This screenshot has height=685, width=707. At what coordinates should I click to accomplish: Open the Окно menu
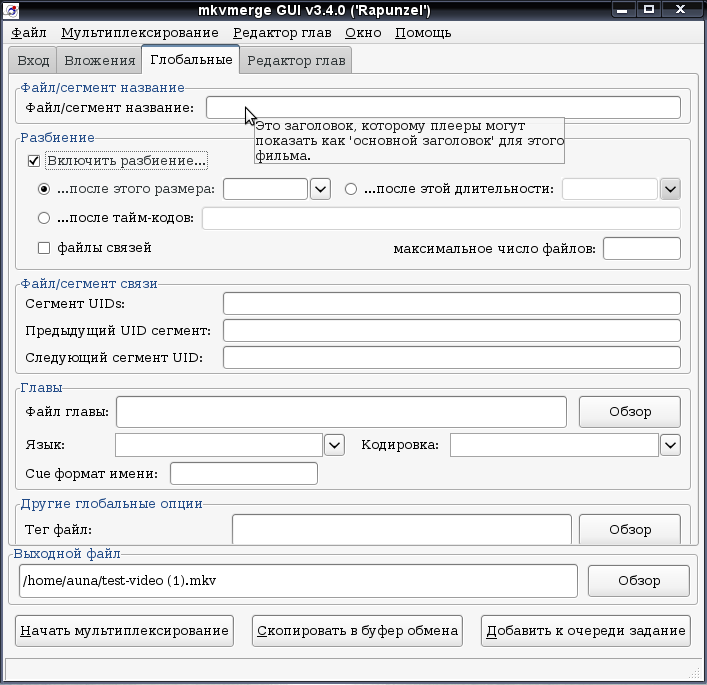363,33
